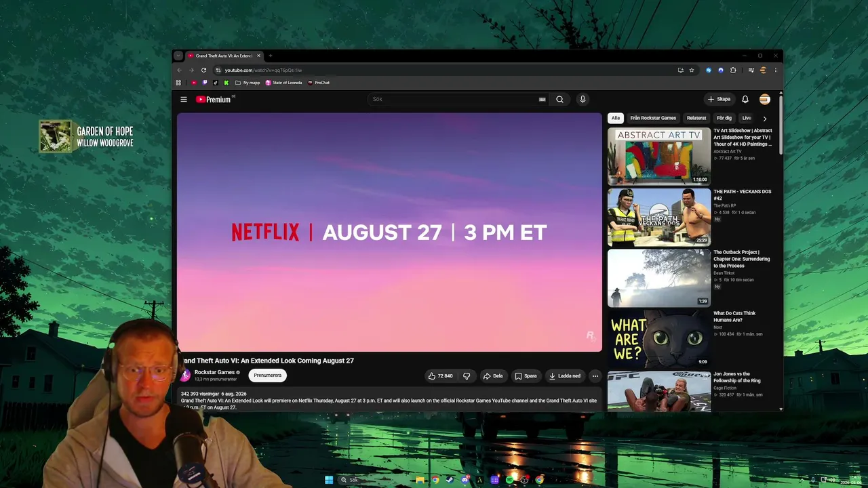
Task: Open File Explorer from the taskbar
Action: click(x=420, y=480)
